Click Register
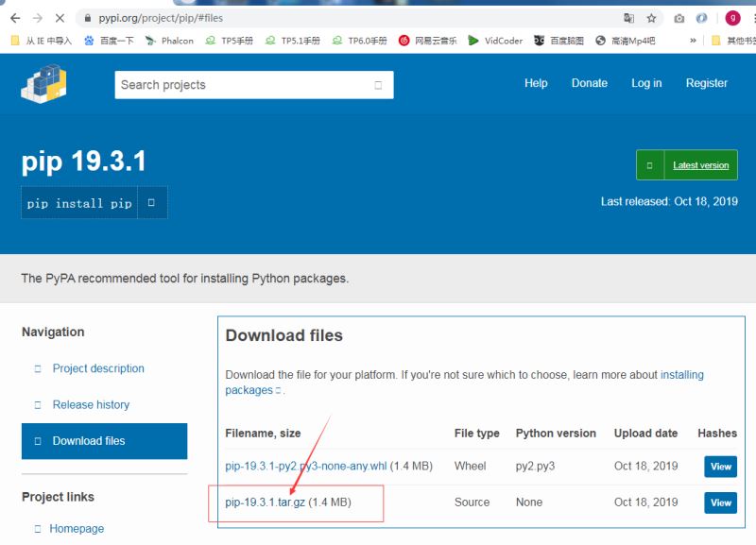756x545 pixels. point(706,83)
